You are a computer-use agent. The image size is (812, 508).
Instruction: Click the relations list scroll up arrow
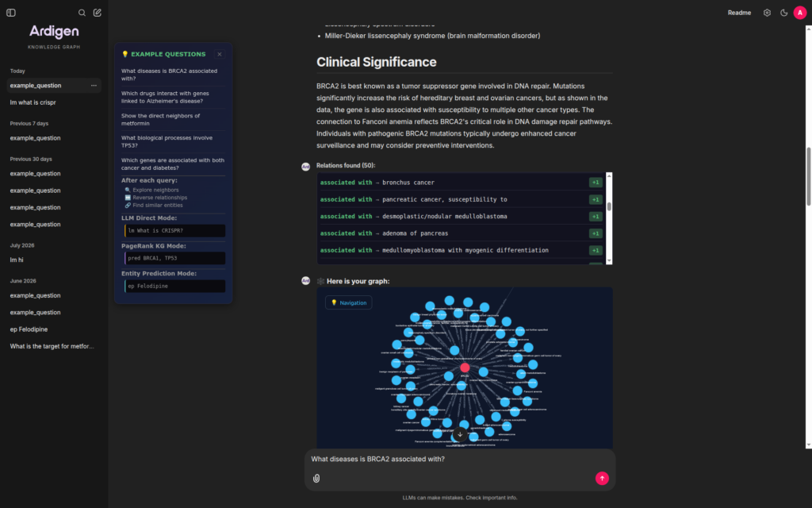[609, 176]
